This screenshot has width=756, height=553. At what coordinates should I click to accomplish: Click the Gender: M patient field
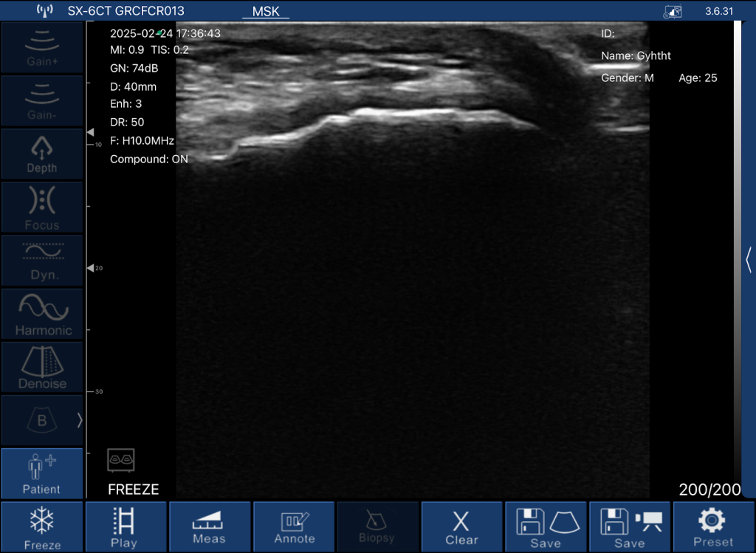pyautogui.click(x=628, y=78)
